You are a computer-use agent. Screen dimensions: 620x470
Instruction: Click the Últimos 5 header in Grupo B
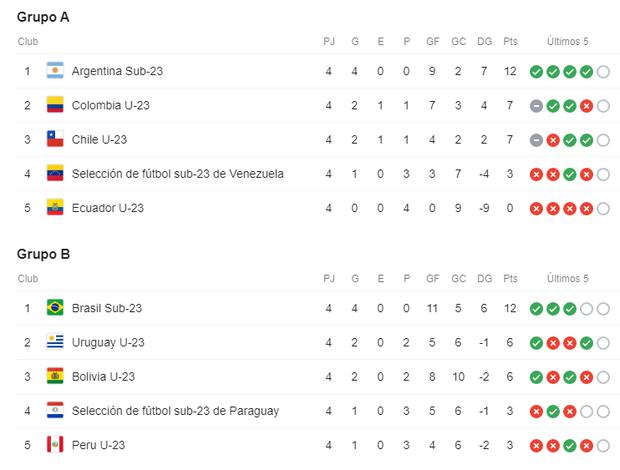point(568,278)
